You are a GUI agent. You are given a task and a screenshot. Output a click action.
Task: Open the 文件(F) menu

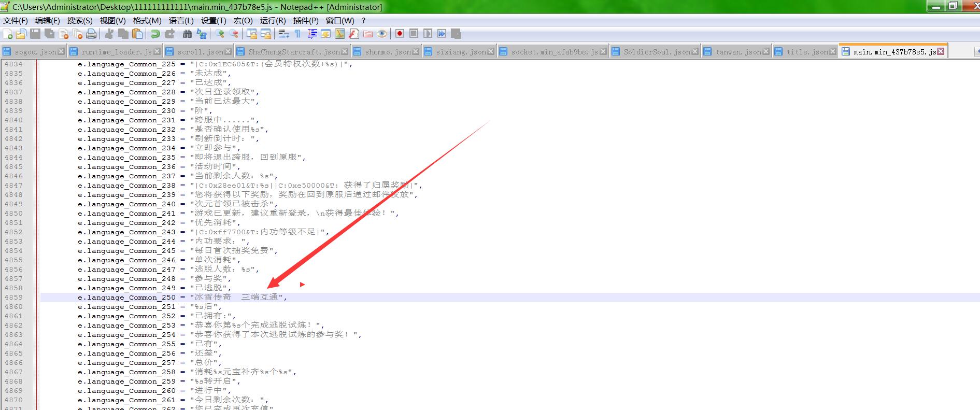[x=16, y=21]
